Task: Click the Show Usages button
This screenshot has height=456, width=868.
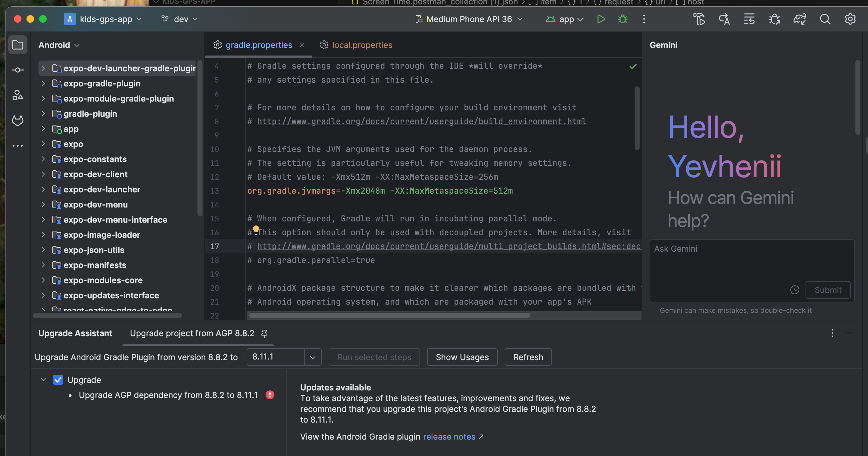Action: [x=462, y=357]
